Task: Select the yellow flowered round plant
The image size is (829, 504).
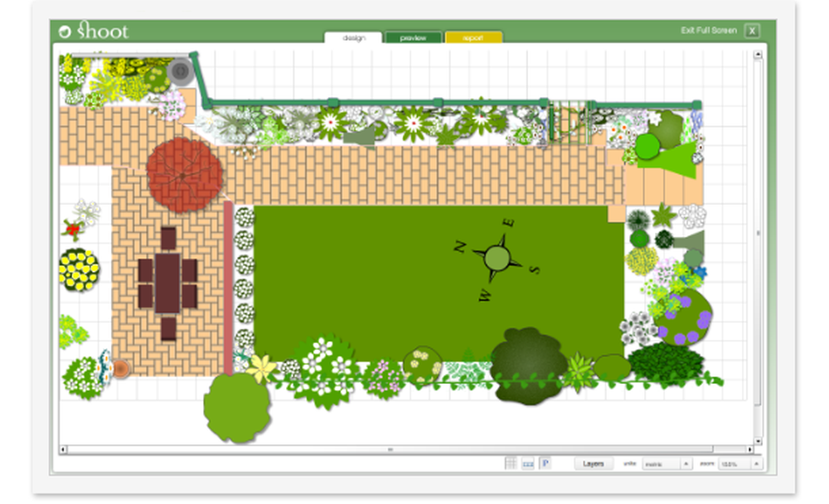Action: pos(79,270)
